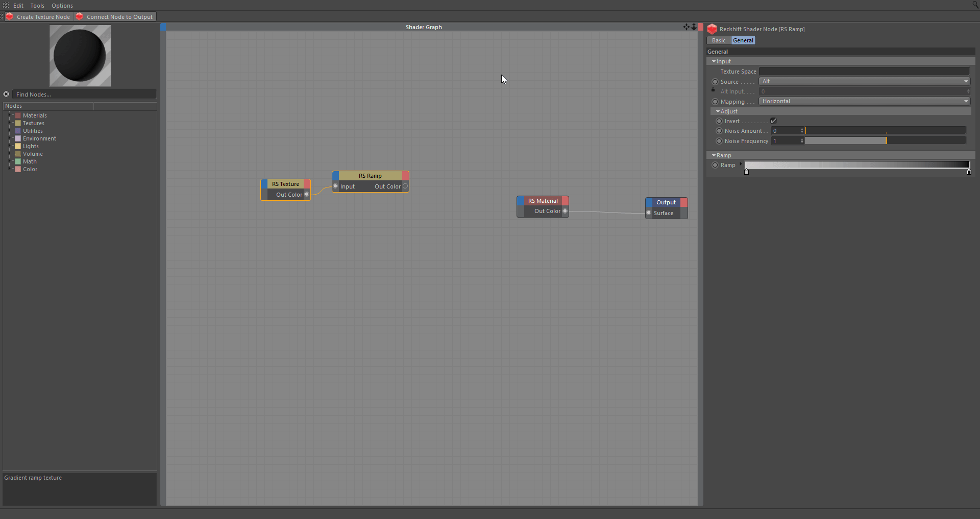The image size is (980, 519).
Task: Open the Source dropdown set to Alt
Action: (864, 82)
